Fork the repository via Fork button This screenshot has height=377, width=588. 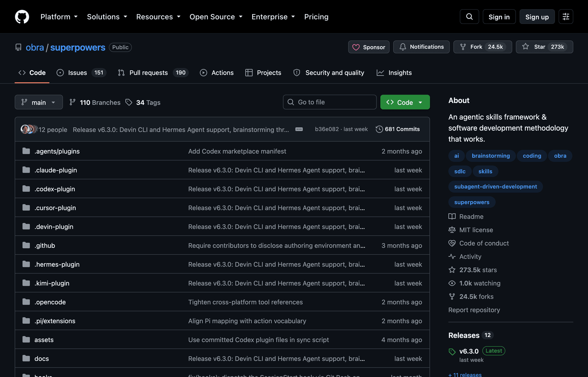pyautogui.click(x=483, y=47)
